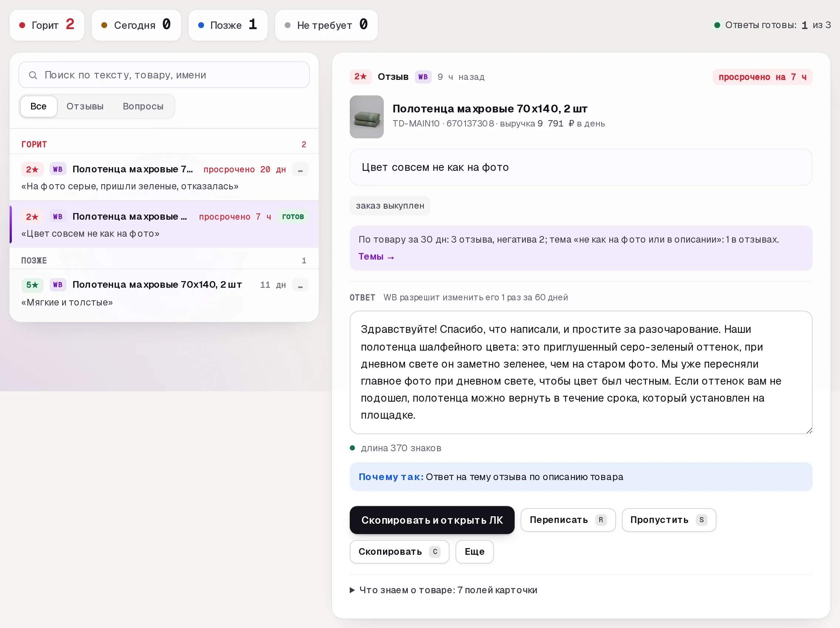Click 5★ badge on «Мягкие и толстые» row
The height and width of the screenshot is (628, 840).
tap(32, 285)
